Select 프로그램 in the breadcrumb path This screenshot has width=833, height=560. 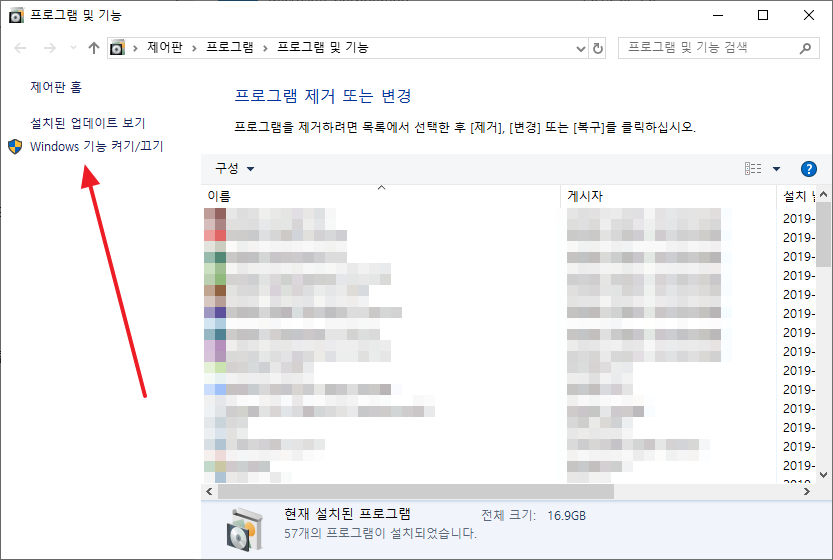pos(230,48)
